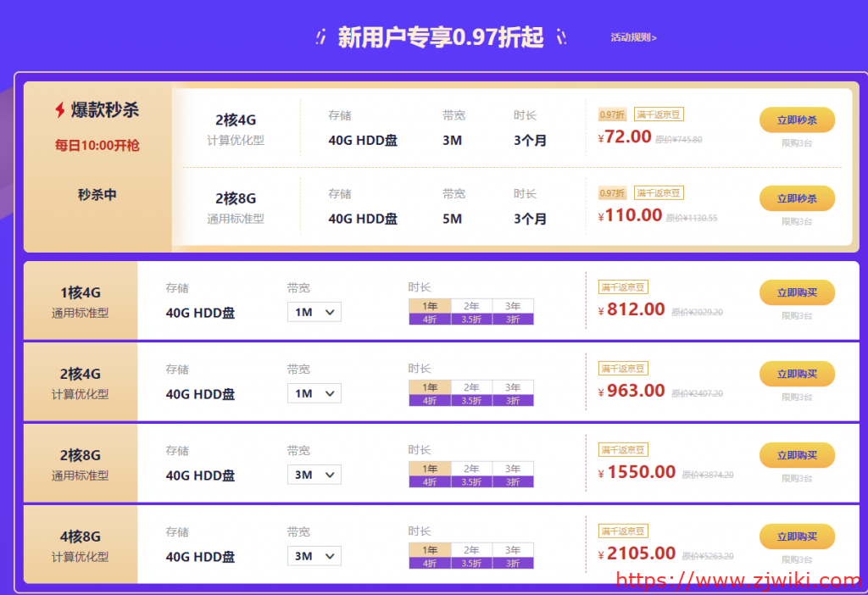This screenshot has width=868, height=595.
Task: Open the 3M bandwidth dropdown for the 2核8G plan
Action: 314,475
